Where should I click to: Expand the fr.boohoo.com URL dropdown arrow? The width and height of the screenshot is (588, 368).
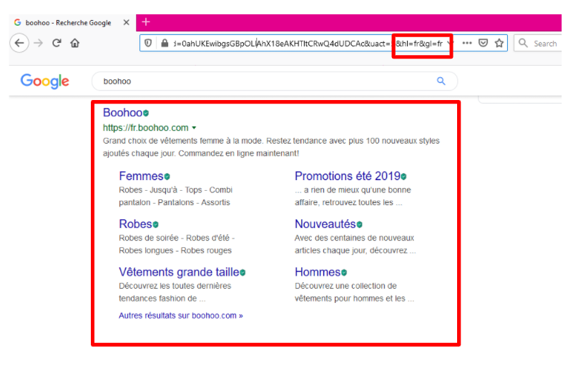[x=194, y=128]
